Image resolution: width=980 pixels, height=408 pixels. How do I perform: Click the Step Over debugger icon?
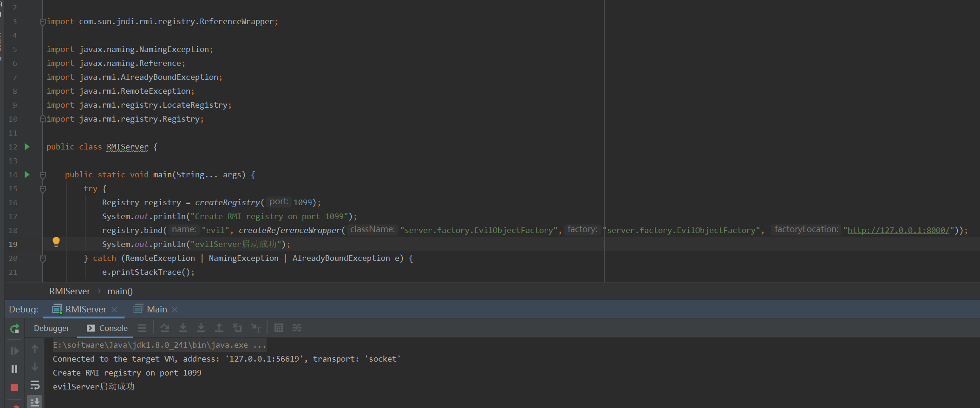point(164,328)
